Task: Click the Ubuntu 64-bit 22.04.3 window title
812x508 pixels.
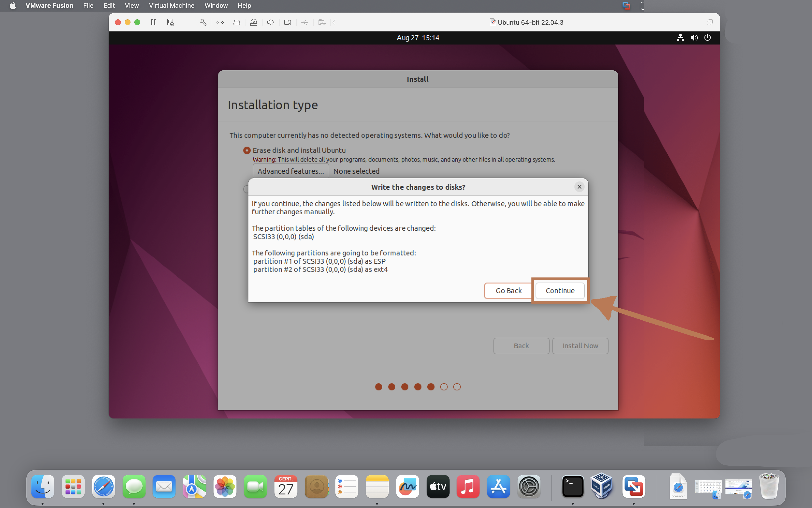Action: click(x=530, y=22)
